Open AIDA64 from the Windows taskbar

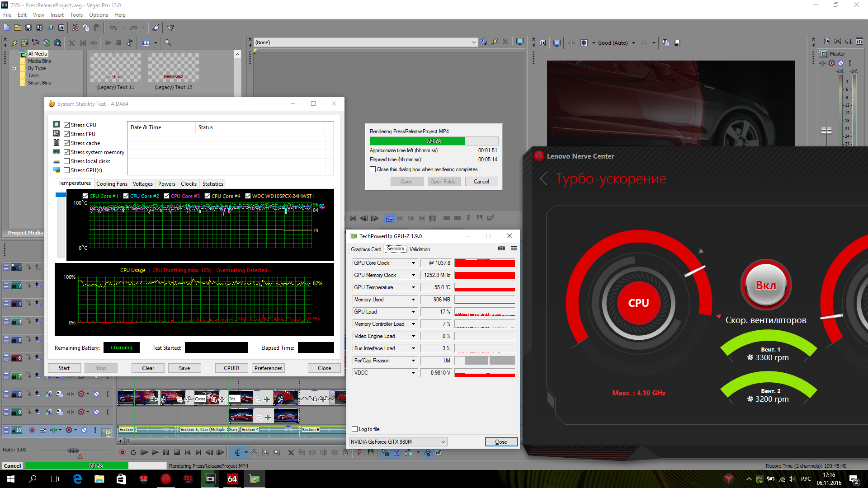click(232, 479)
